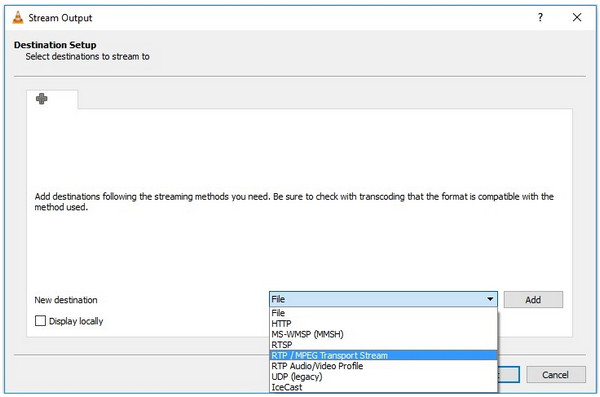Choose RTP Audio/Video Profile option
The width and height of the screenshot is (600, 397).
click(383, 366)
